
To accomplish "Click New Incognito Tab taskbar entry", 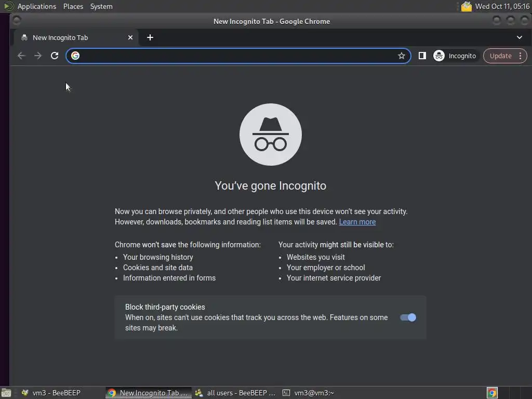I will point(148,393).
